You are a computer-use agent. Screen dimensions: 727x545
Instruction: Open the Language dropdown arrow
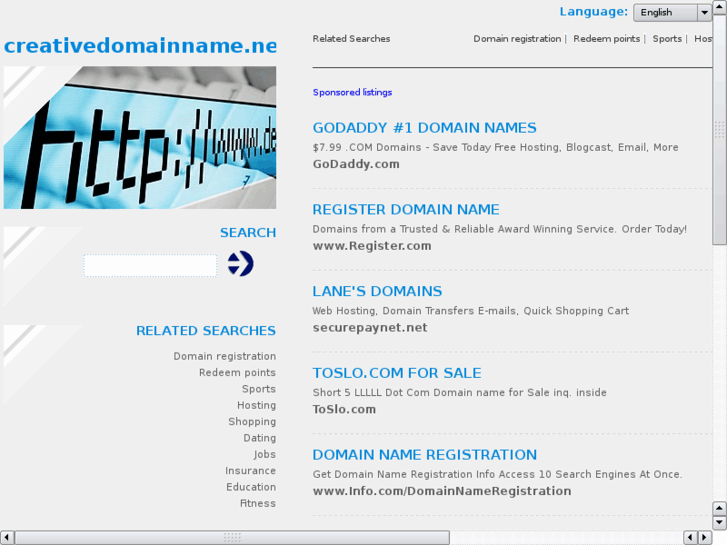tap(704, 13)
